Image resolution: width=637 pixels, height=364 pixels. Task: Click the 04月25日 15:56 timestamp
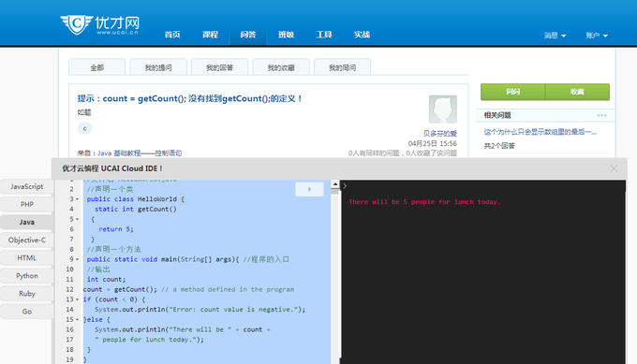coord(432,144)
